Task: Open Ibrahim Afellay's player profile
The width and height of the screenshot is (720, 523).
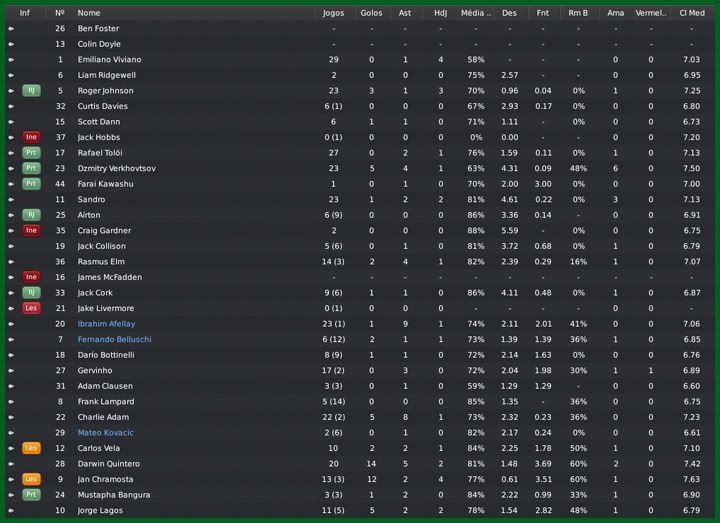Action: tap(106, 324)
